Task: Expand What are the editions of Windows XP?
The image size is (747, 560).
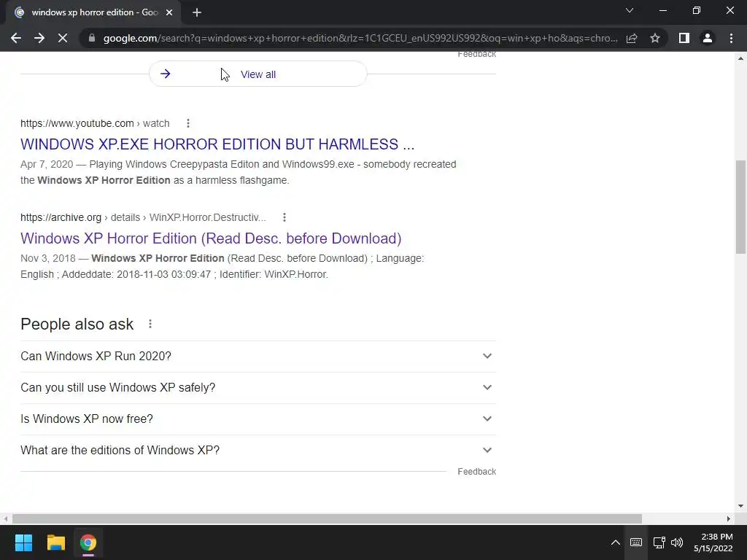Action: (258, 451)
